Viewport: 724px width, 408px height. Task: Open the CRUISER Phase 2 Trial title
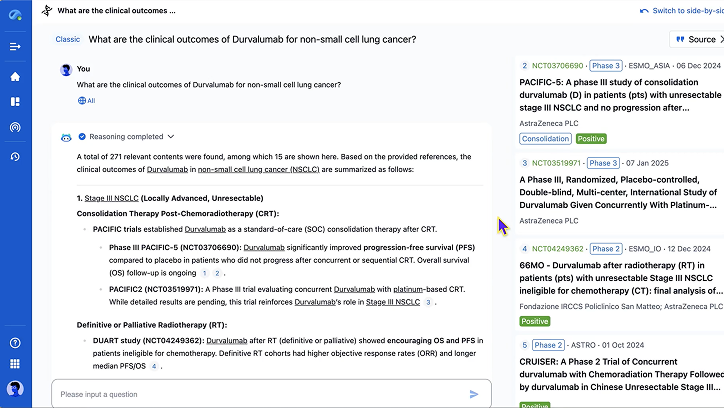tap(621, 374)
